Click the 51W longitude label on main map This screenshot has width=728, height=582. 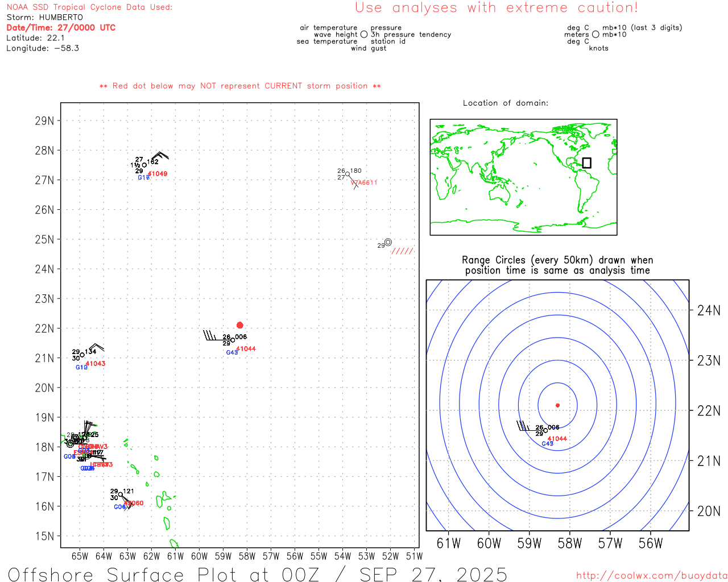tap(415, 556)
